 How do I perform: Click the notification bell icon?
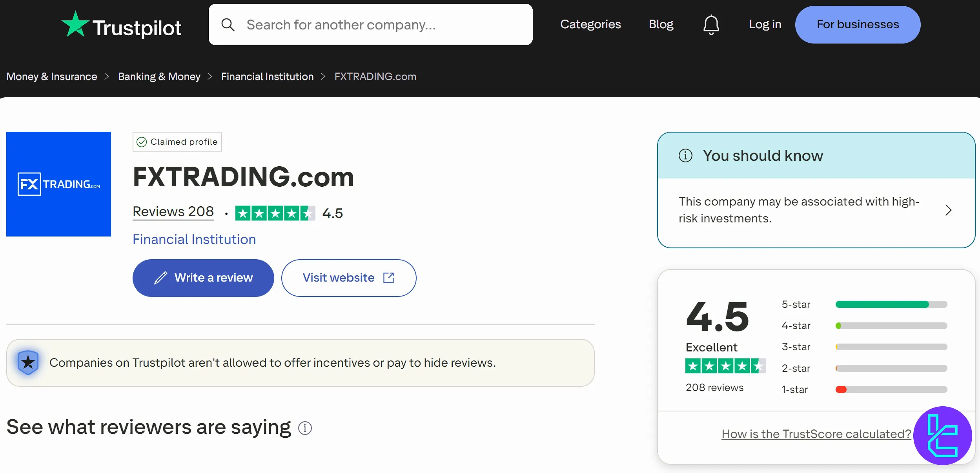[x=711, y=25]
